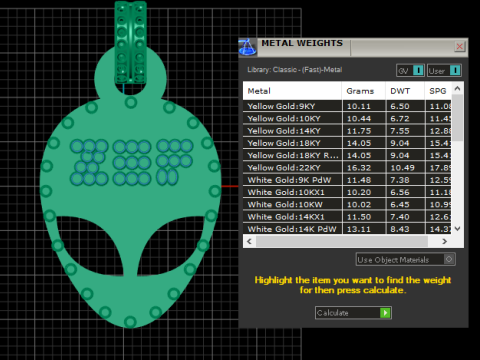This screenshot has width=480, height=360.
Task: Select the Yellow Gold:14KY row
Action: click(x=347, y=131)
